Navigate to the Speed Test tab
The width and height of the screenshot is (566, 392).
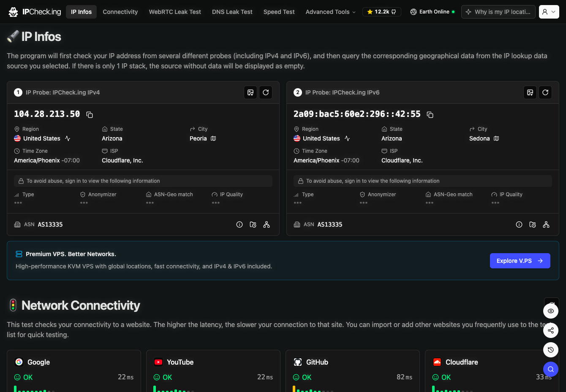(x=279, y=12)
